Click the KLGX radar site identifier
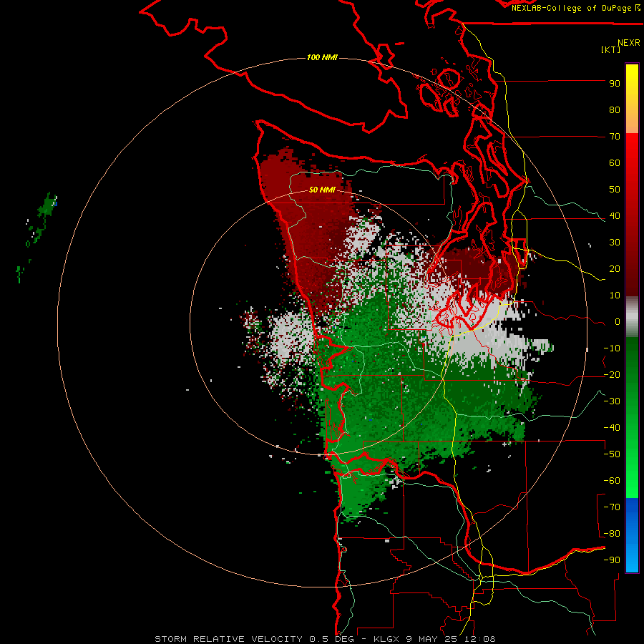 coord(386,639)
